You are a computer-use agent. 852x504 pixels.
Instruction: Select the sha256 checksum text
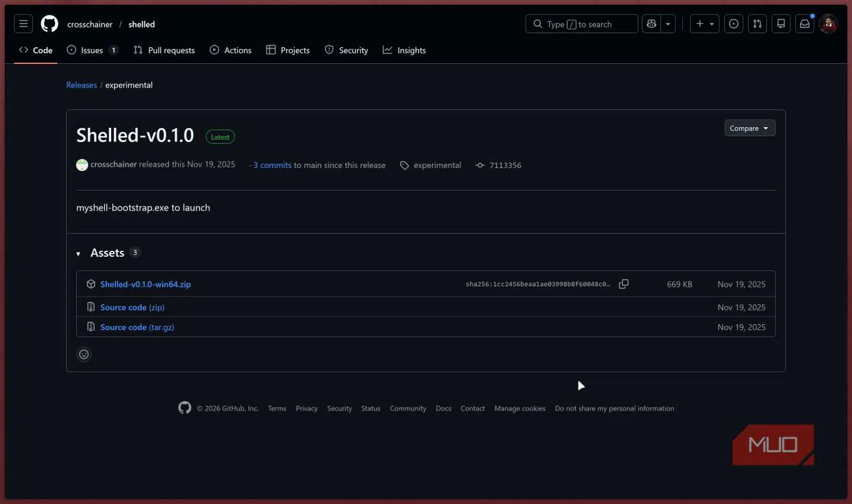pyautogui.click(x=538, y=284)
